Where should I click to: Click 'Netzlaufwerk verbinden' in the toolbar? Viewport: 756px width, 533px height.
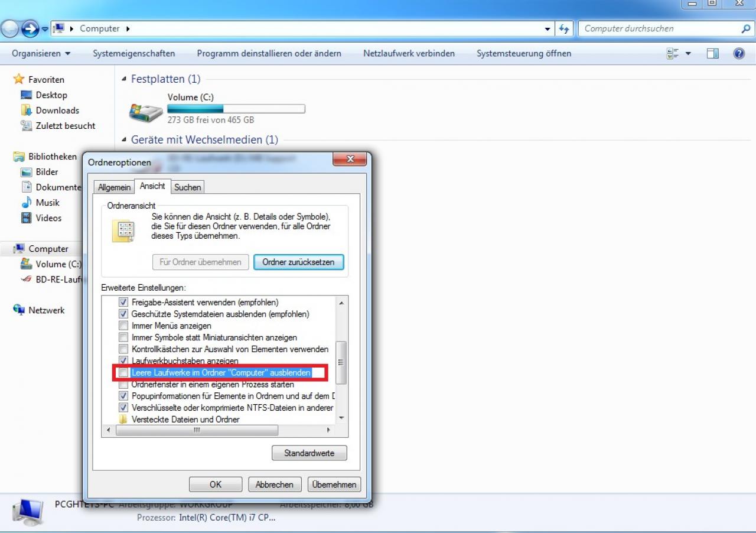tap(409, 53)
